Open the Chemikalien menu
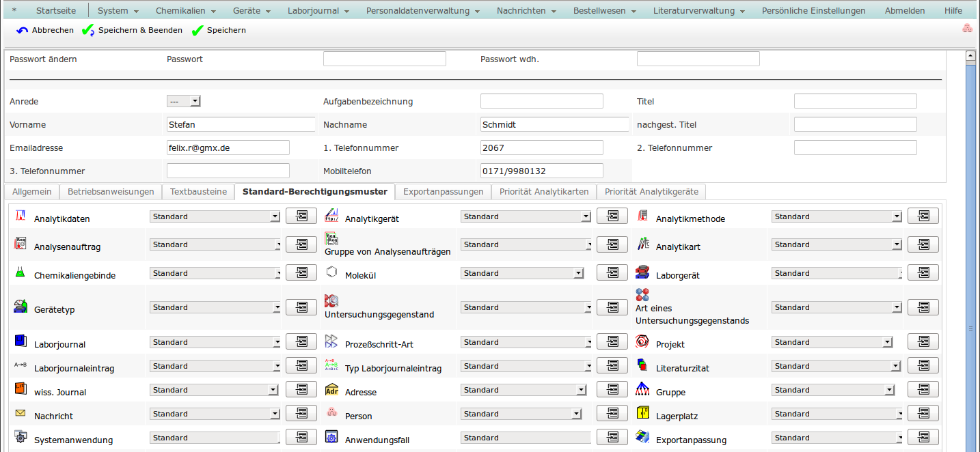Screen dimensions: 980x452 185,11
